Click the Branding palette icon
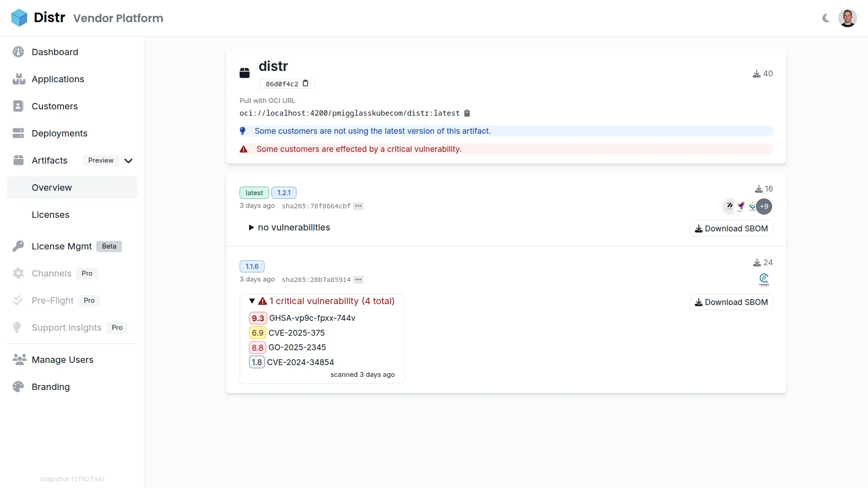This screenshot has width=868, height=488. click(x=18, y=387)
